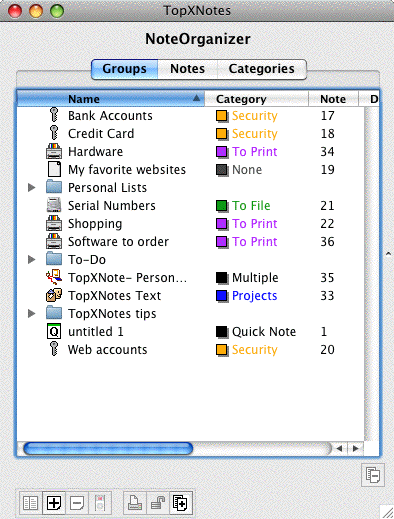
Task: Click the pane collapse caret at right edge
Action: coord(388,254)
